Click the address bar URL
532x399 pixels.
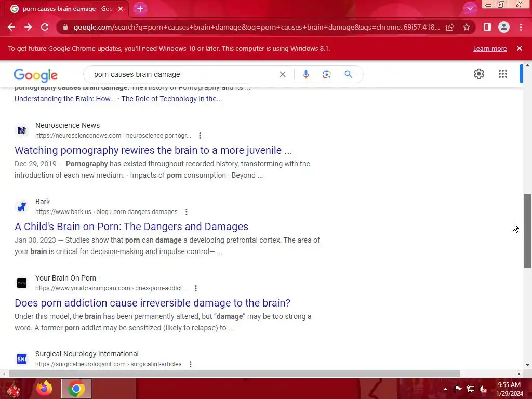coord(257,27)
